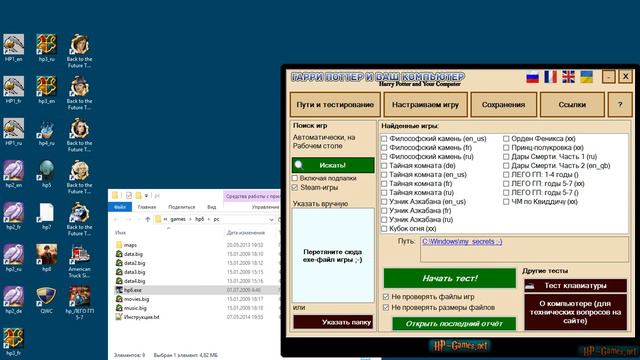The height and width of the screenshot is (360, 640).
Task: Select the HP1_ru desktop shortcut
Action: coord(13,132)
